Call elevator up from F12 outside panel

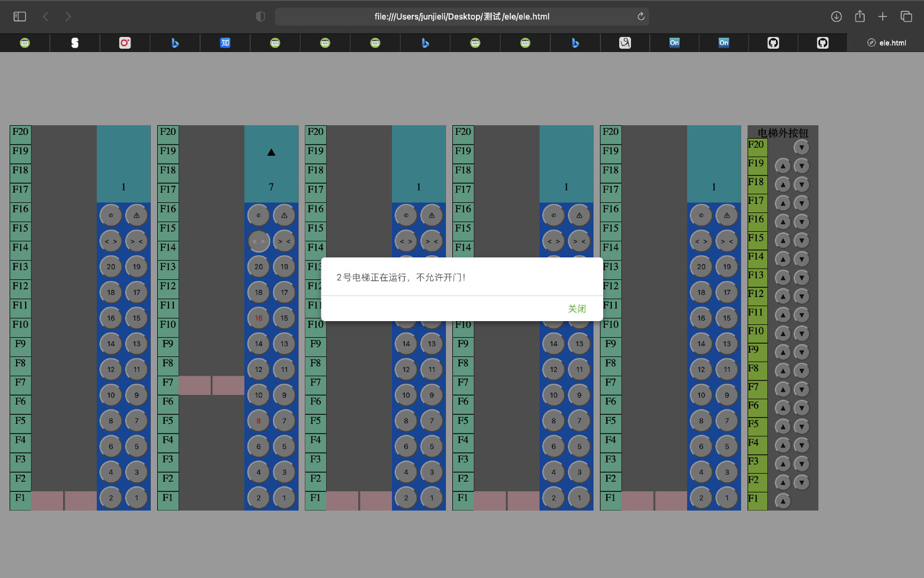click(x=783, y=296)
